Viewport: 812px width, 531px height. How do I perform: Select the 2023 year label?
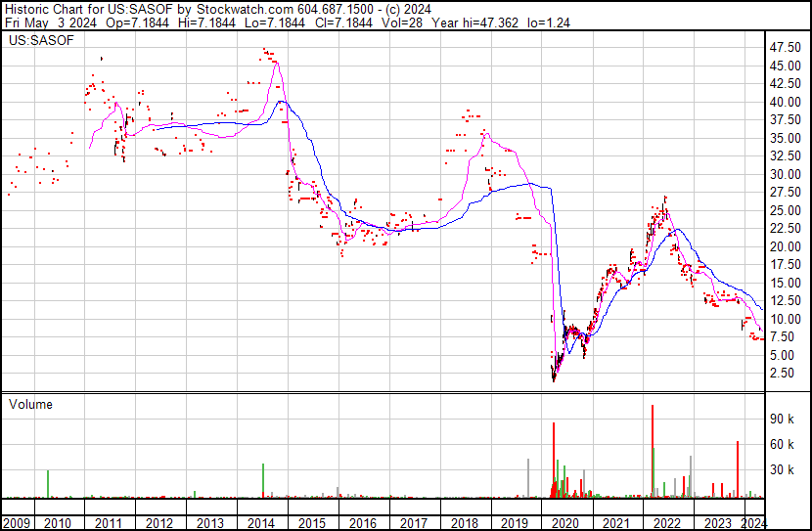coord(718,523)
